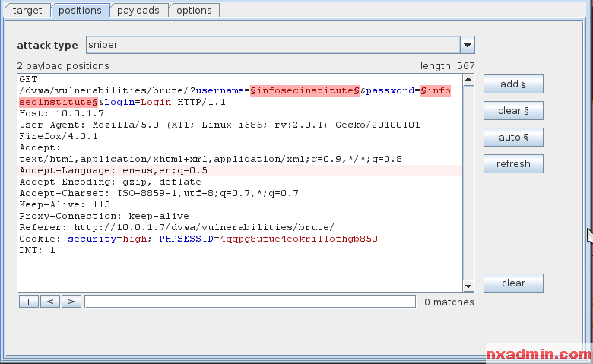
Task: Remove markers using clear § button
Action: 513,111
